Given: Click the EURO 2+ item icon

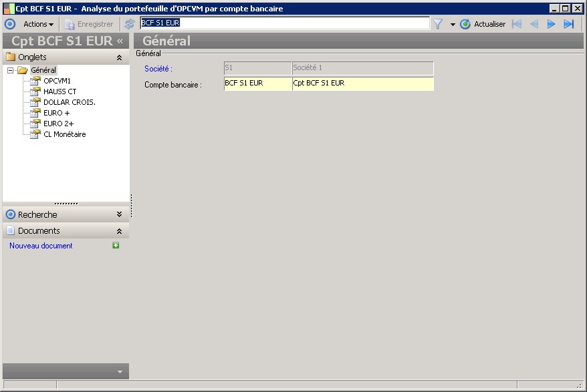Looking at the screenshot, I should point(35,124).
